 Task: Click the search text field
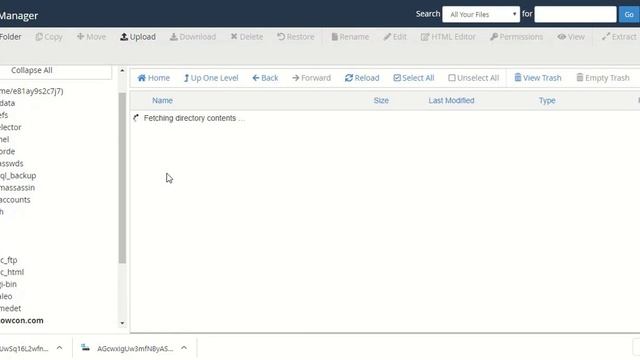(x=576, y=14)
